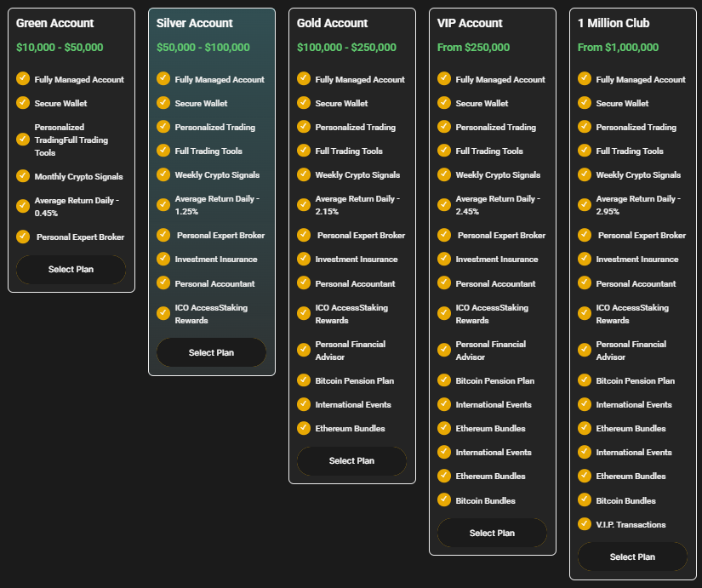Hit Select Plan for the VIP Account

tap(492, 533)
